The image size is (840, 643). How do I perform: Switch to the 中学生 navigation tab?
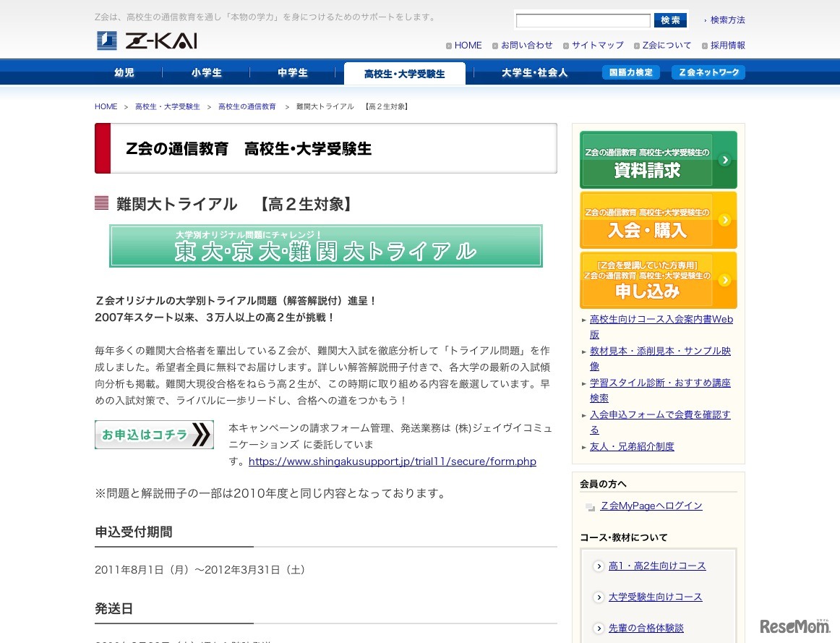tap(292, 72)
